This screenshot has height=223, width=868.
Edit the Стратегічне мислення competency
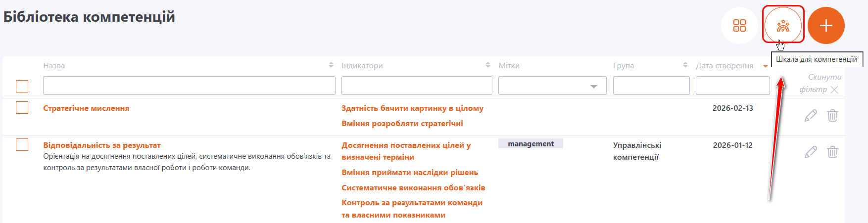[x=811, y=116]
